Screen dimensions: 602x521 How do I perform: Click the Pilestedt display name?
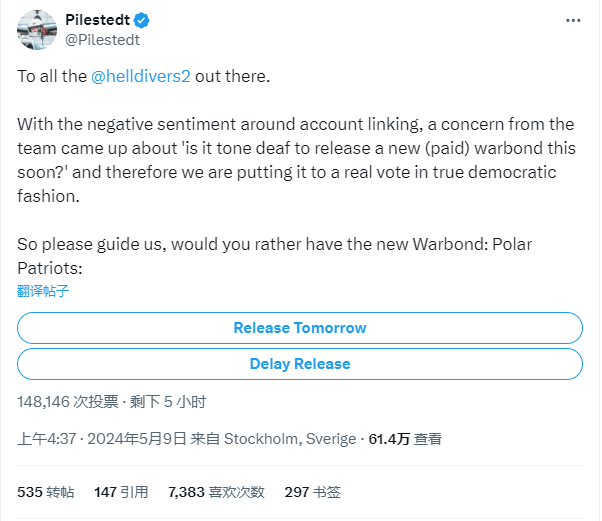[98, 20]
